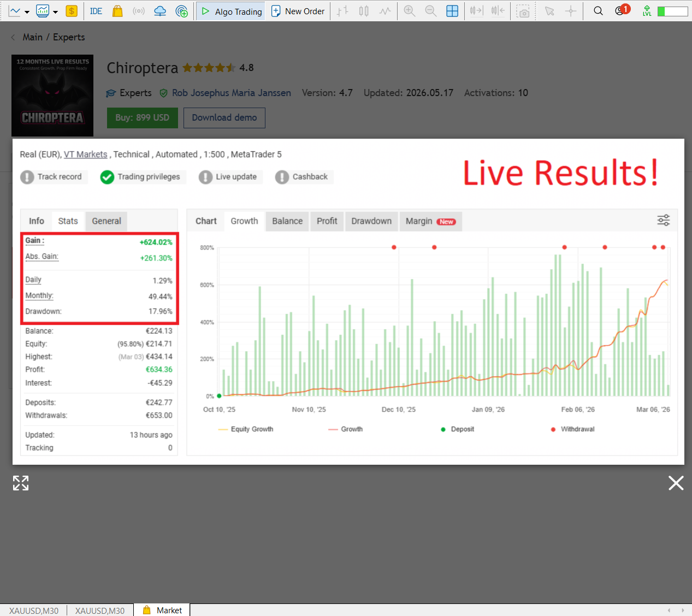Select the bar chart icon
The width and height of the screenshot is (692, 616).
coord(342,11)
